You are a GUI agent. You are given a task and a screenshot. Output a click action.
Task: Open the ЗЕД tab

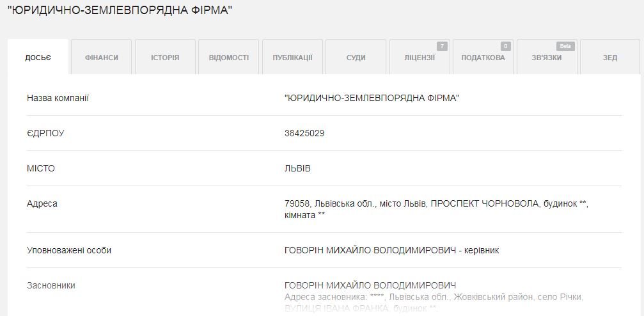610,57
